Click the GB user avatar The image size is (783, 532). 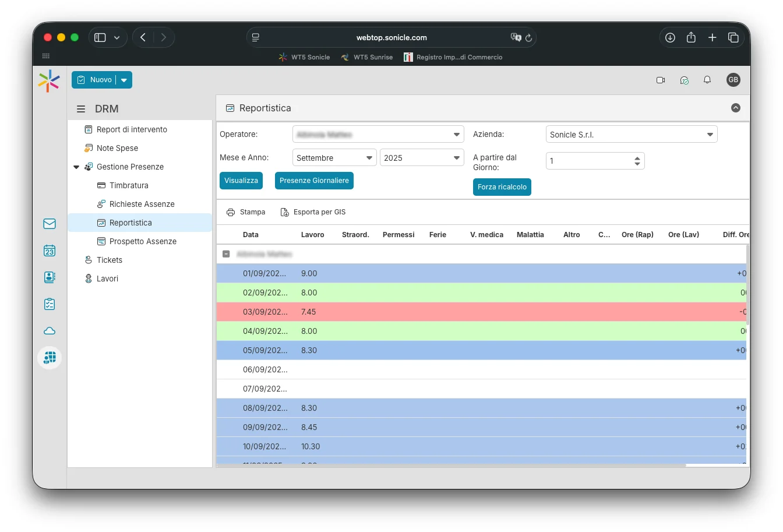click(733, 80)
